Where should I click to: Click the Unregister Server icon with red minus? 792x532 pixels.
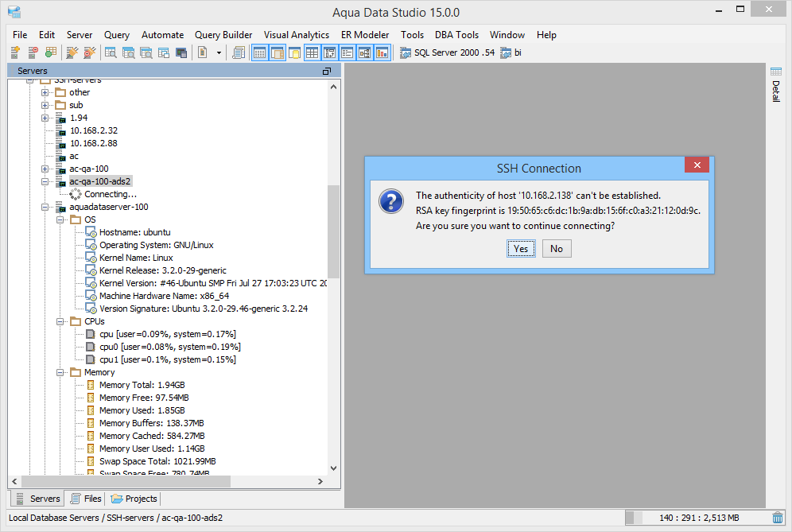[x=33, y=52]
